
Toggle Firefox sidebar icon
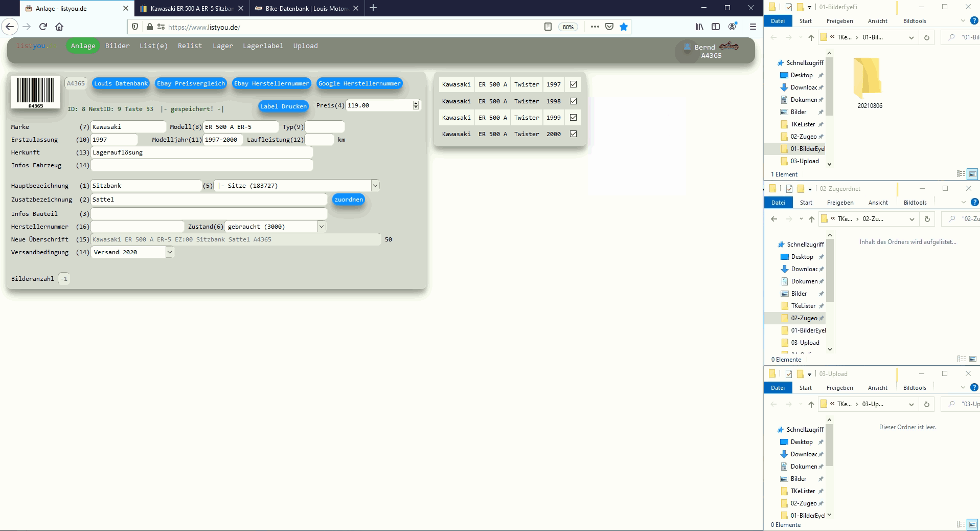(716, 27)
